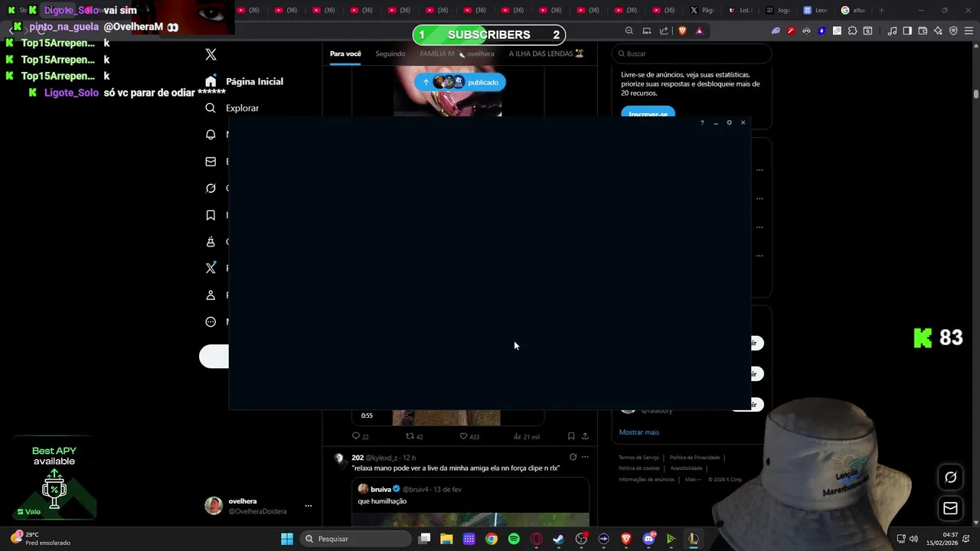Click the Política de Privacidade link

pyautogui.click(x=694, y=458)
